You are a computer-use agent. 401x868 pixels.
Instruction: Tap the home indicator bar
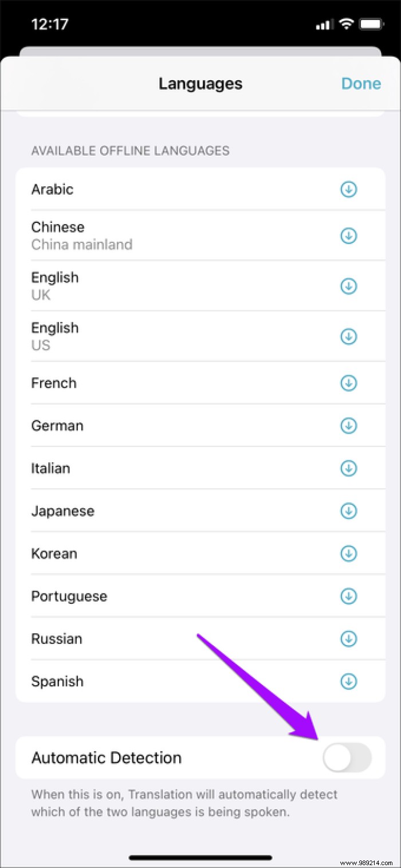(x=200, y=857)
